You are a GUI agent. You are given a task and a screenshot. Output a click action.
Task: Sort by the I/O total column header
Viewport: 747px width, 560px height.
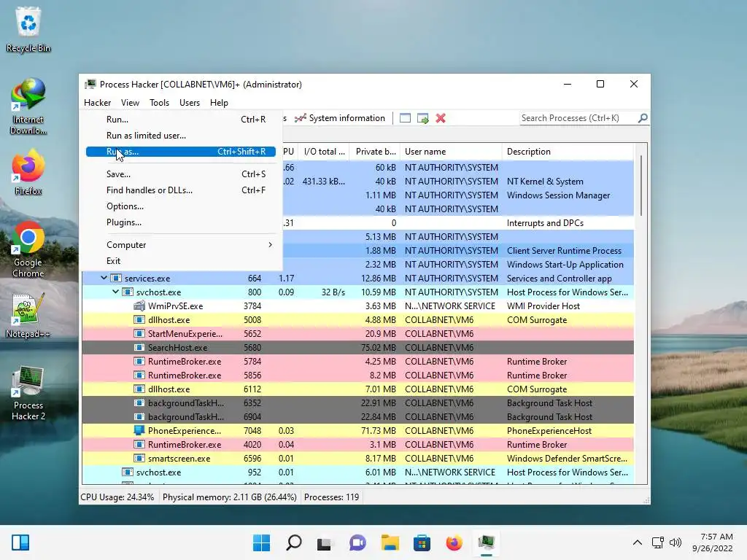click(324, 152)
